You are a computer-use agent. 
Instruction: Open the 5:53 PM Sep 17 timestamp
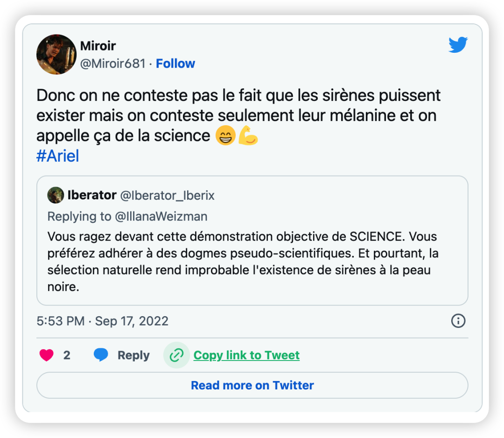pos(102,321)
